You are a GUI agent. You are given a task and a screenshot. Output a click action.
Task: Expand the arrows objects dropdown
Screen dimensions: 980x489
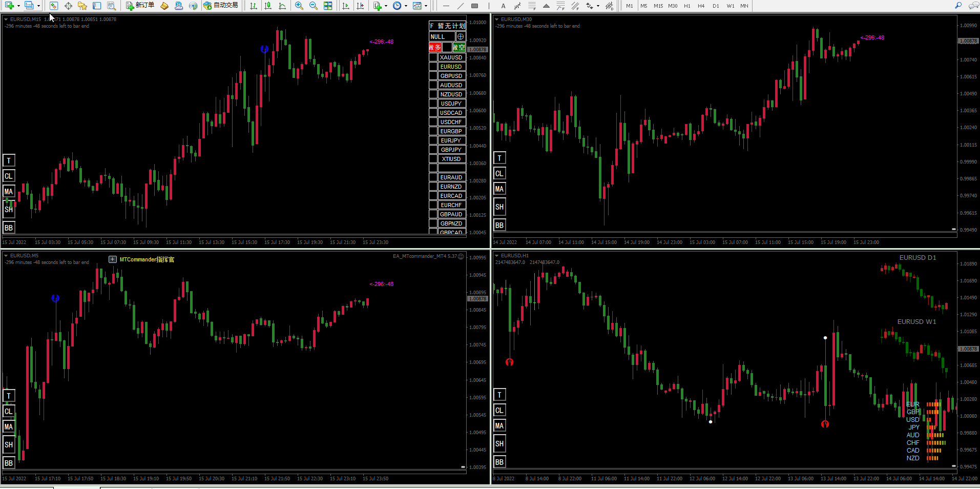click(598, 6)
